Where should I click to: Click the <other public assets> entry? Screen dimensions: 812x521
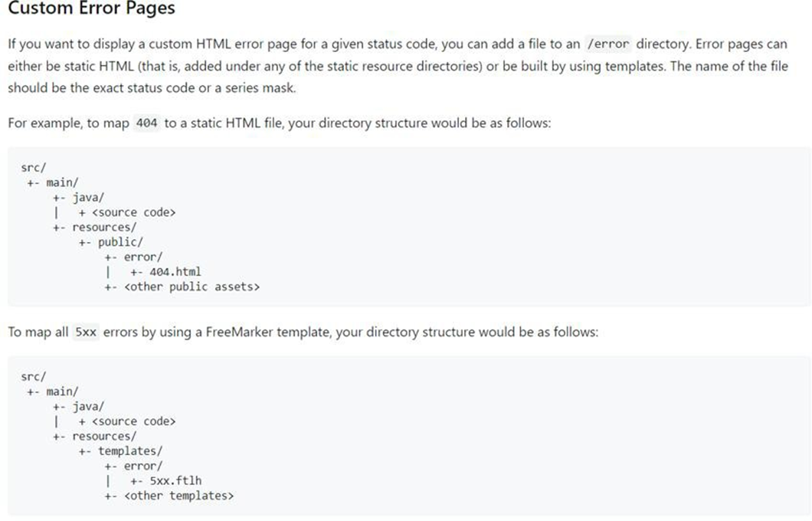(x=192, y=287)
